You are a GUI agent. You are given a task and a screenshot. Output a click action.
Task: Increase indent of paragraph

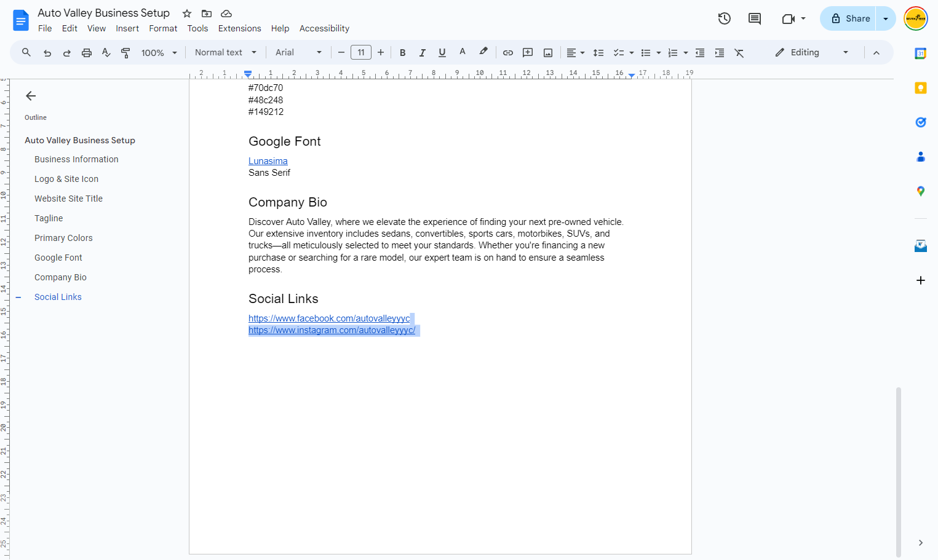[x=720, y=53]
